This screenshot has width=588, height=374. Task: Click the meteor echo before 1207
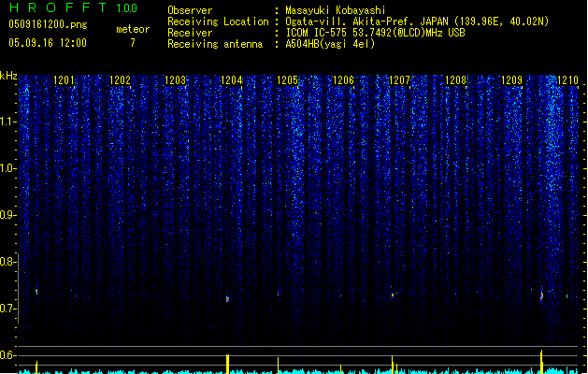pos(393,295)
